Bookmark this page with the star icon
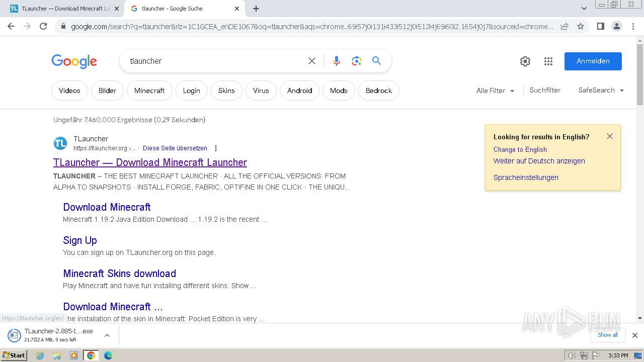Screen dimensions: 644x362 pyautogui.click(x=581, y=26)
